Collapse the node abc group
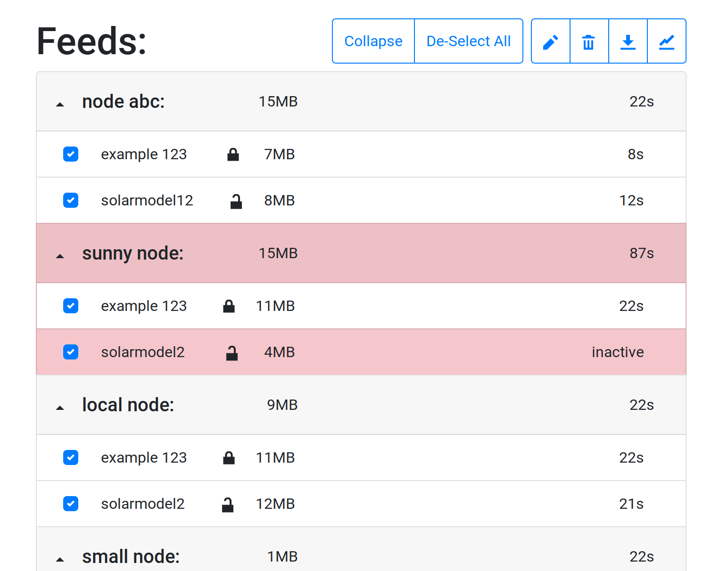This screenshot has height=571, width=728. 60,104
